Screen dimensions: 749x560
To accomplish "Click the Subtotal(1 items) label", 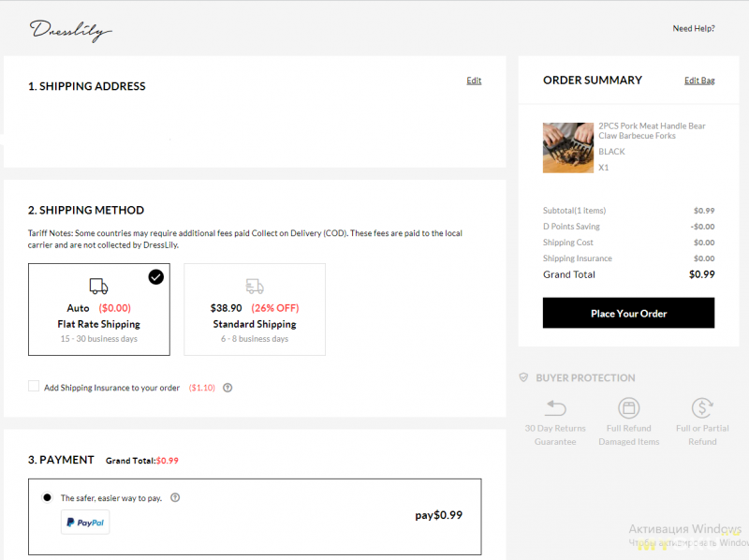I will 574,211.
